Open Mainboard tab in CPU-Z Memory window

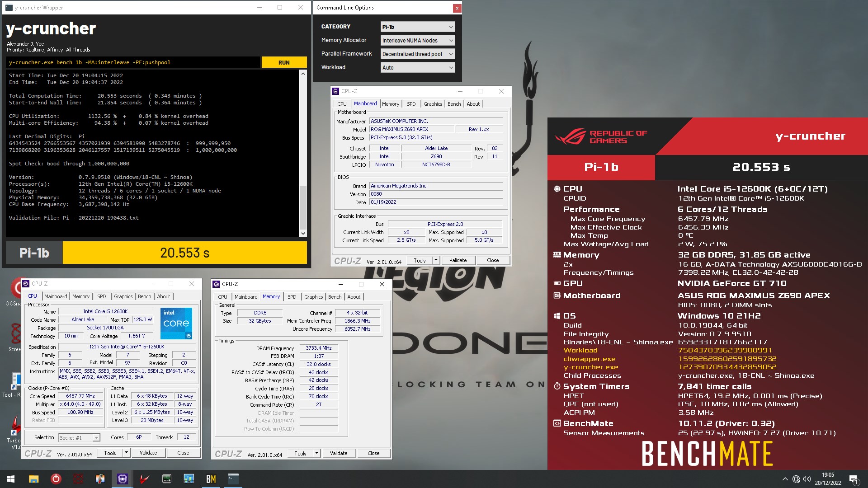(246, 297)
